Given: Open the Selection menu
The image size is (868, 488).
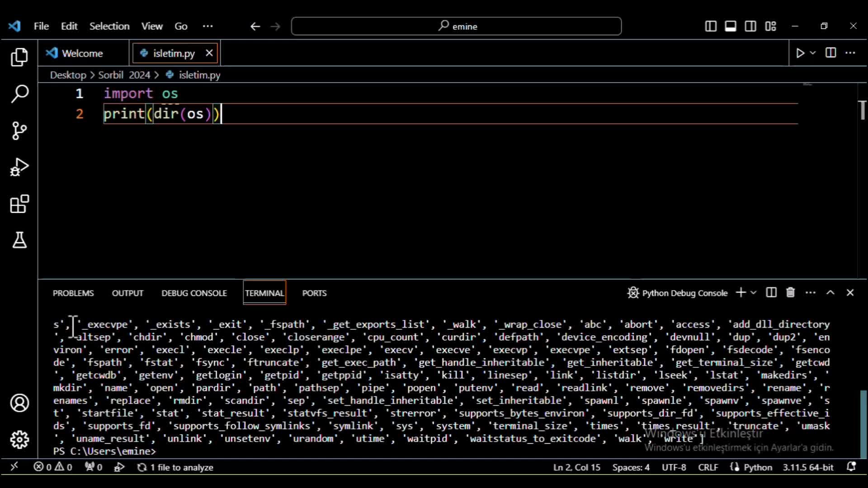Looking at the screenshot, I should (x=109, y=26).
